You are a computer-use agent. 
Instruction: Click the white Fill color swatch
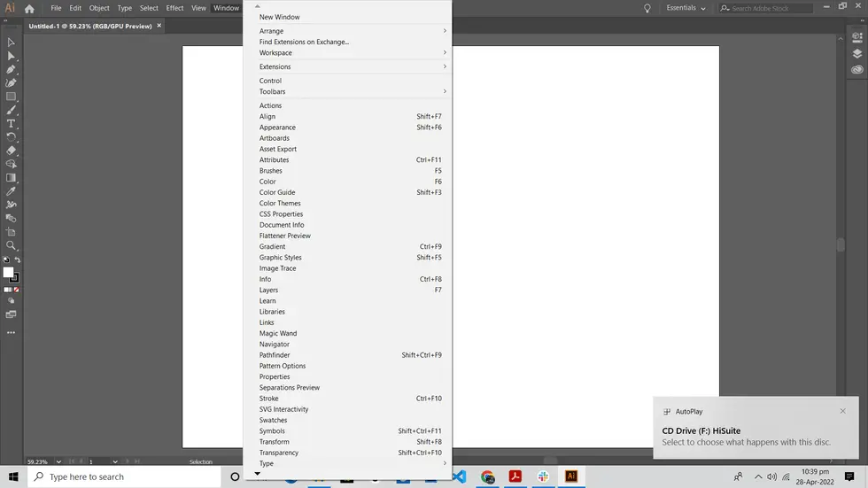point(8,272)
